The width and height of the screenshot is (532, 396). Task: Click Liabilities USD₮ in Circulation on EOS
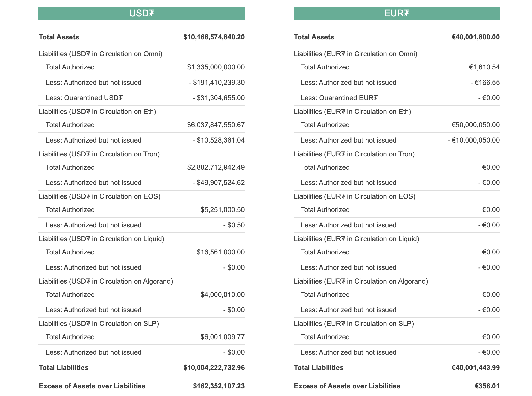click(x=100, y=196)
